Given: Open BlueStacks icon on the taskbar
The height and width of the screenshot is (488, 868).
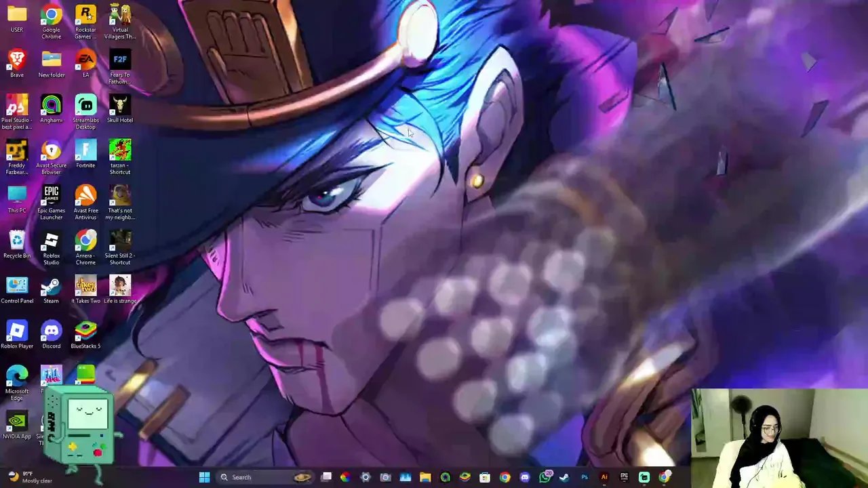Looking at the screenshot, I should (x=465, y=477).
